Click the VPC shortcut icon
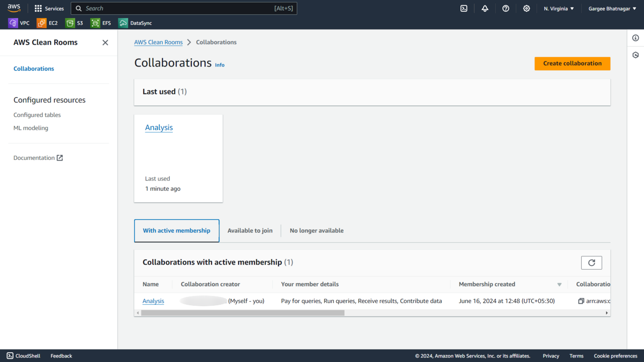 (13, 23)
